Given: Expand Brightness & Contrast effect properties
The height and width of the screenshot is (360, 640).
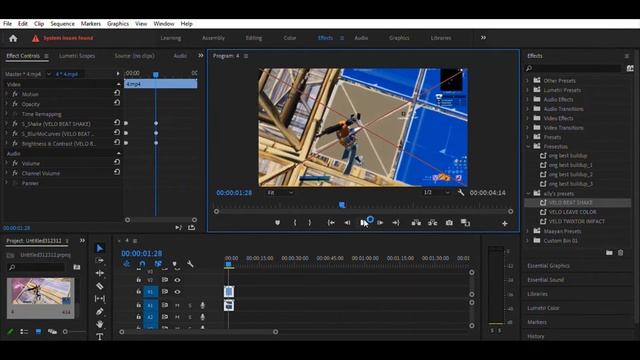Looking at the screenshot, I should click(x=7, y=143).
